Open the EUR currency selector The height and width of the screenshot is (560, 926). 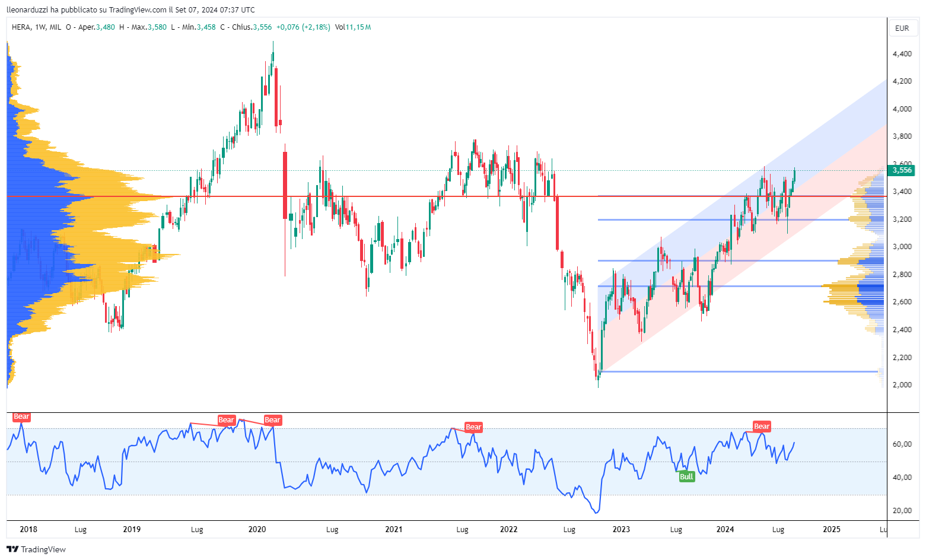[x=902, y=28]
